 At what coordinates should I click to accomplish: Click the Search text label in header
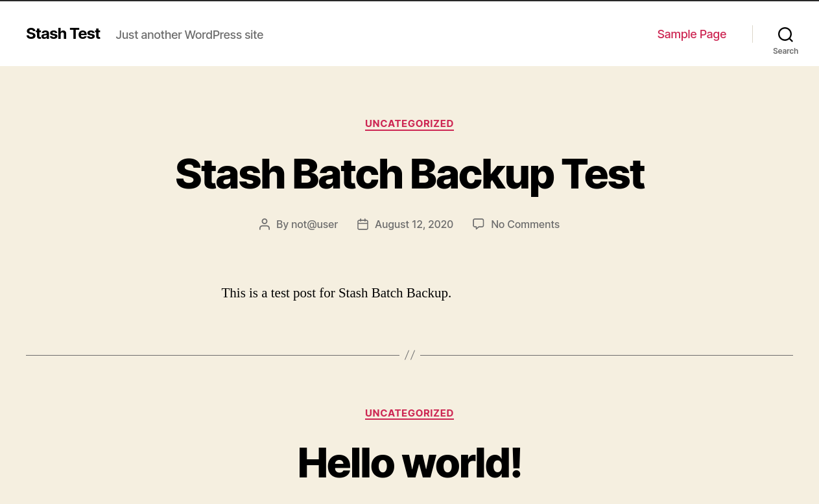[x=785, y=51]
